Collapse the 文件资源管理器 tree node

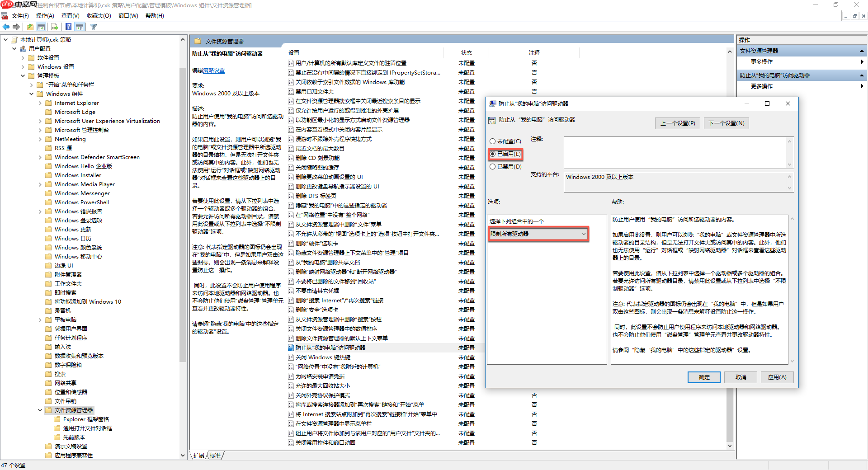[x=40, y=410]
